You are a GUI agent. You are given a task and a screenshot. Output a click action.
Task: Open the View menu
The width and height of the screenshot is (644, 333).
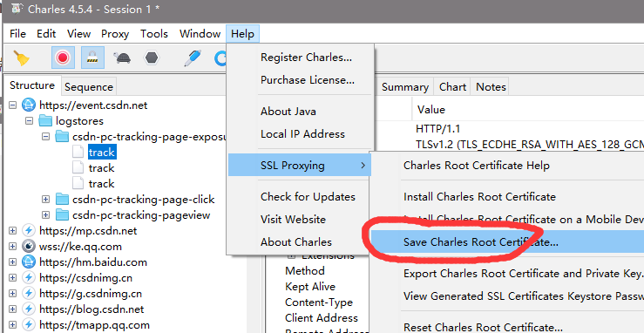78,34
